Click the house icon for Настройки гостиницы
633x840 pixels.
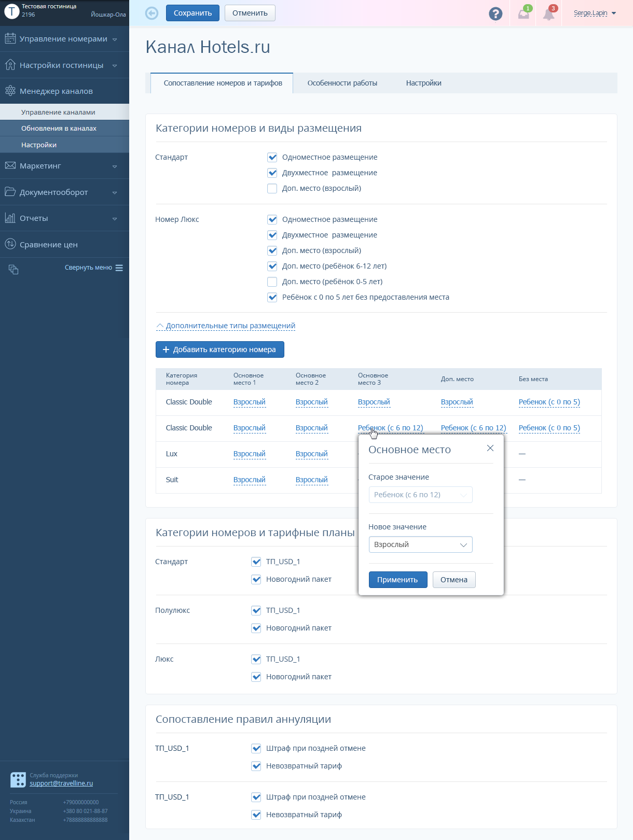click(10, 65)
